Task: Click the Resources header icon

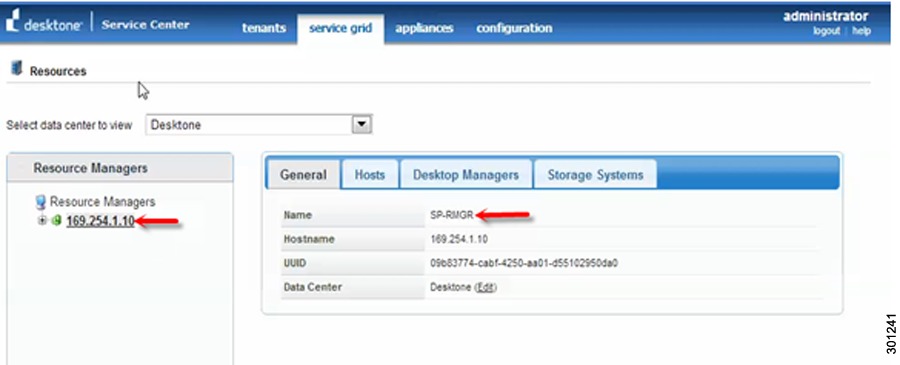Action: click(x=16, y=69)
